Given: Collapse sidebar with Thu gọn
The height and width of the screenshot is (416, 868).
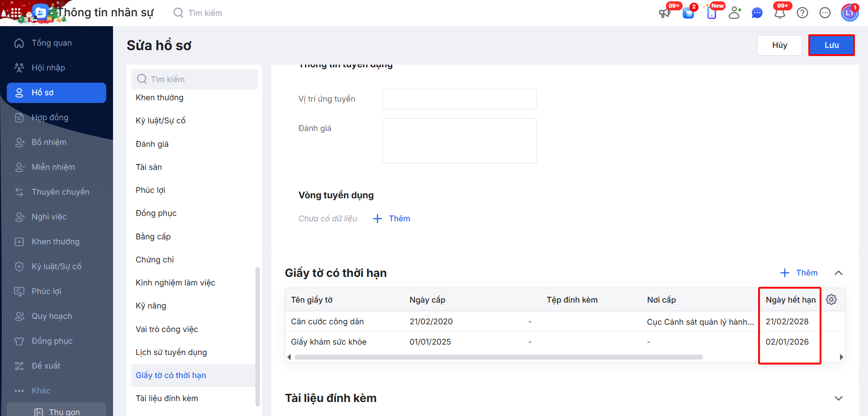Looking at the screenshot, I should (57, 411).
